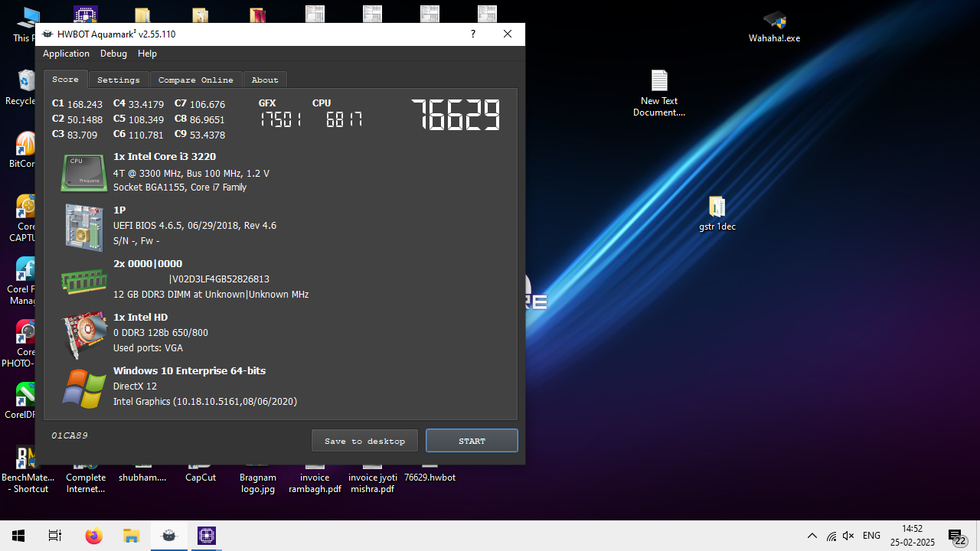Click the Intel Graphics driver version line
Image resolution: width=980 pixels, height=551 pixels.
[x=205, y=401]
